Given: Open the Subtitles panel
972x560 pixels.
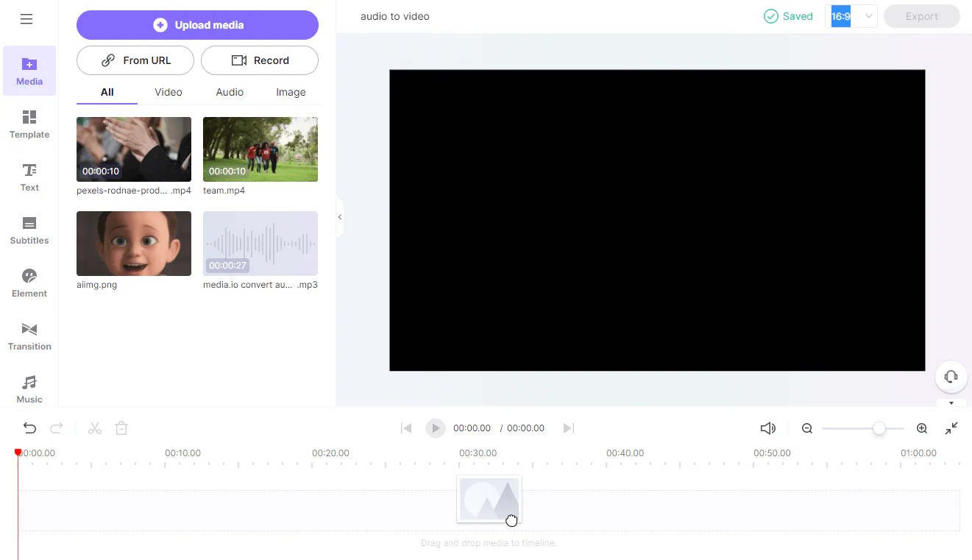Looking at the screenshot, I should [x=29, y=230].
